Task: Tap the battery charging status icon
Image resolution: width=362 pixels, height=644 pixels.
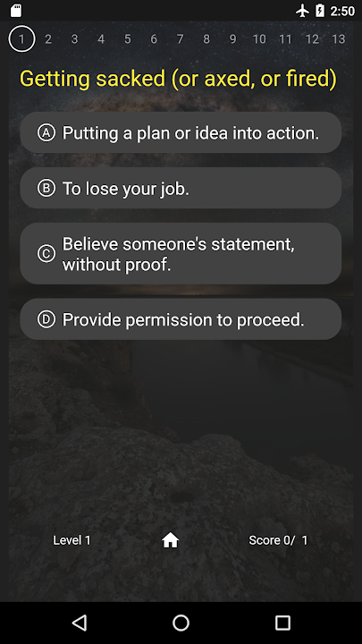Action: point(320,11)
